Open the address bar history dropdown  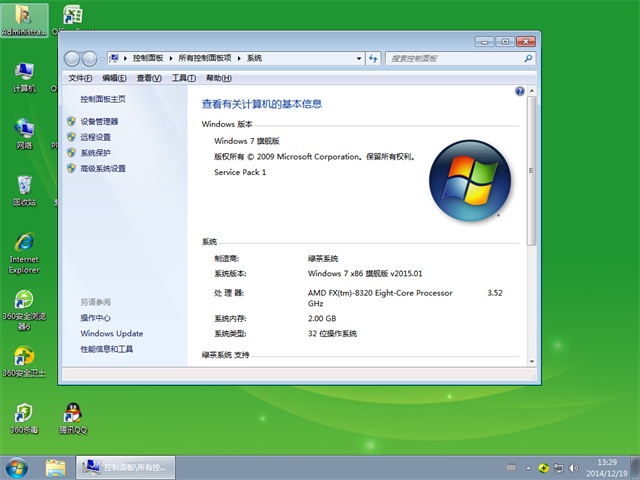pyautogui.click(x=359, y=58)
